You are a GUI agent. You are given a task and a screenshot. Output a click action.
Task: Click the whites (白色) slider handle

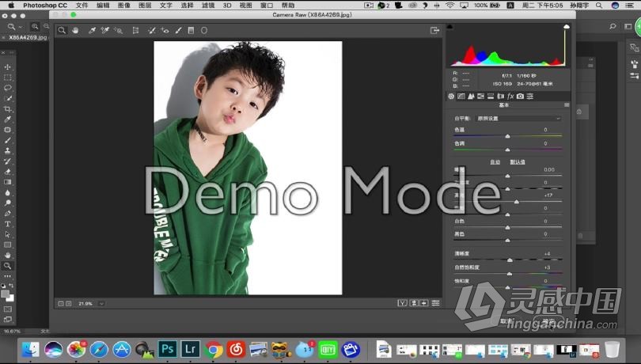tap(508, 227)
